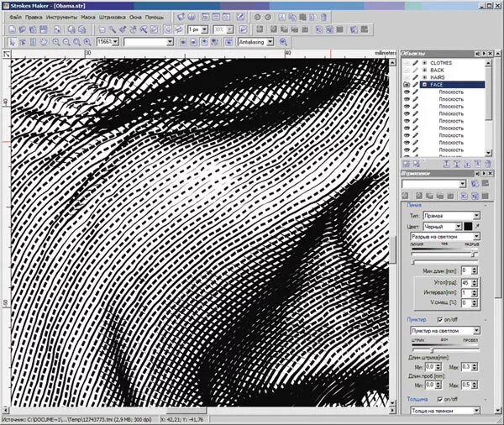Toggle visibility of the HAIRS layer
Viewport: 504px width, 425px height.
407,77
